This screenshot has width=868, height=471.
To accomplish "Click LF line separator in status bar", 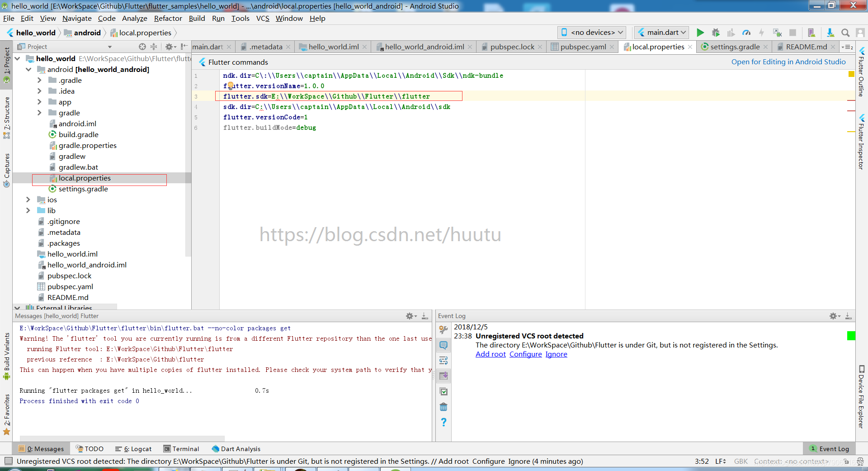I will click(x=721, y=461).
